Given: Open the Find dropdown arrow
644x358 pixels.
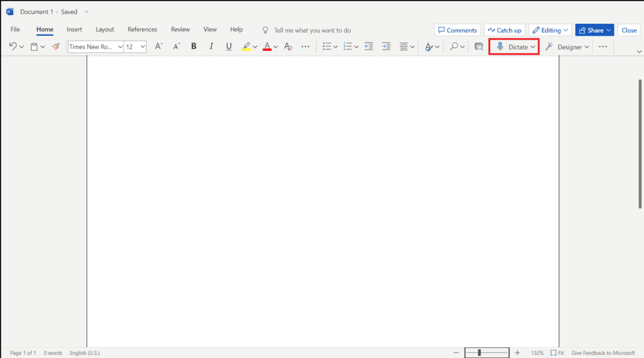Looking at the screenshot, I should 462,47.
